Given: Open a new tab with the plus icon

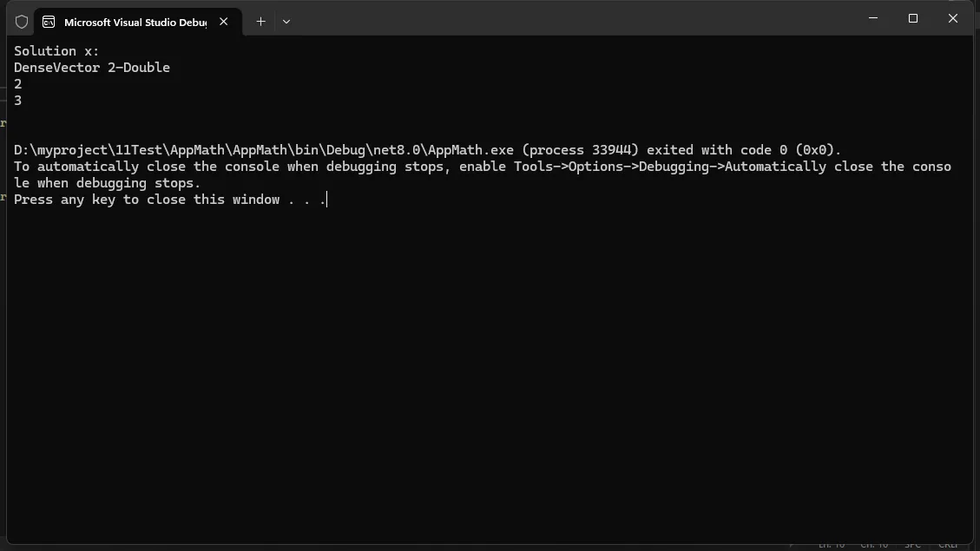Looking at the screenshot, I should coord(260,22).
